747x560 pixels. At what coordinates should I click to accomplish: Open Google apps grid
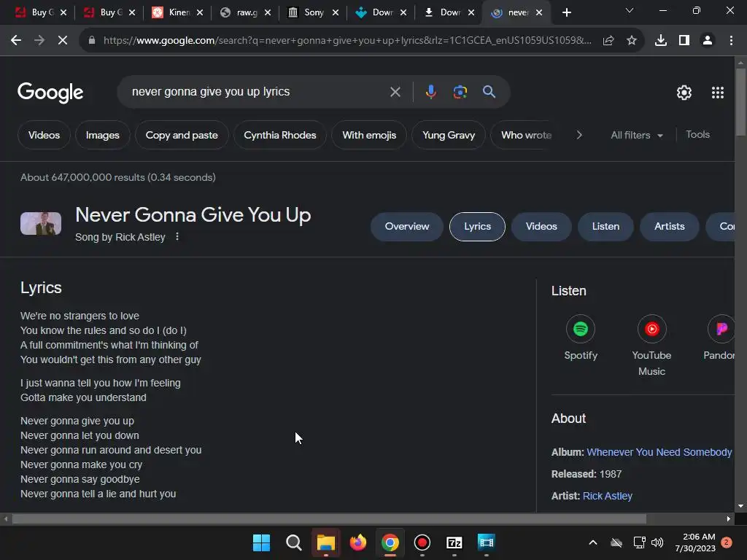tap(718, 93)
